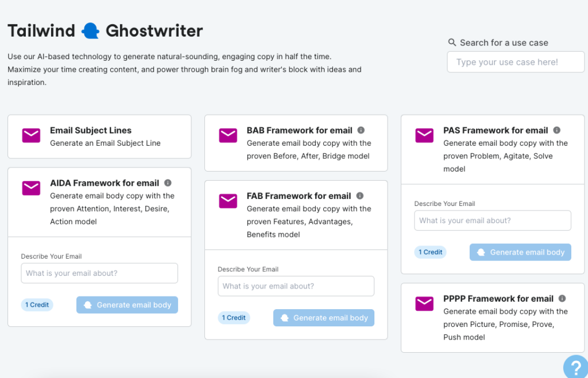The height and width of the screenshot is (378, 588).
Task: Click Generate email body under AIDA Framework
Action: pyautogui.click(x=127, y=305)
